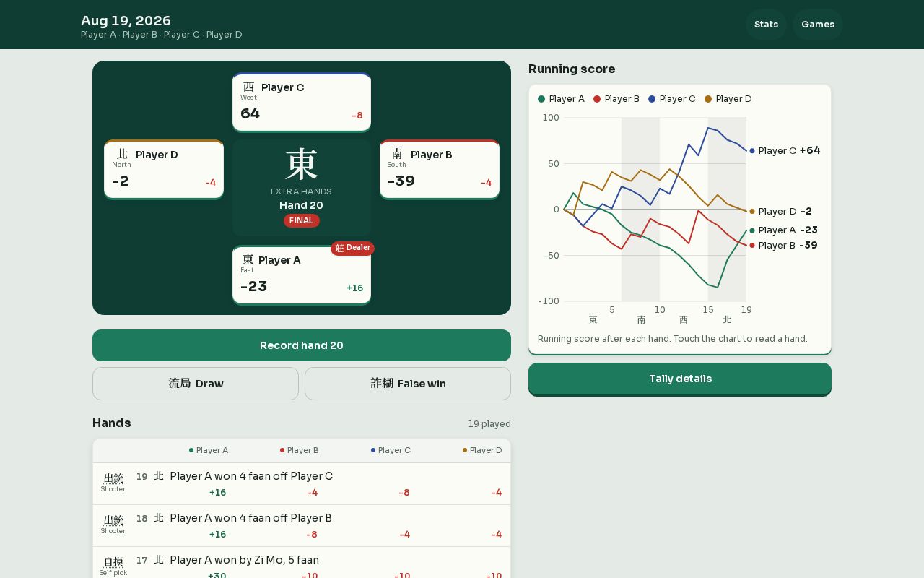This screenshot has width=924, height=578.
Task: Click the 出銃 Shooter icon for hand 19
Action: [113, 483]
